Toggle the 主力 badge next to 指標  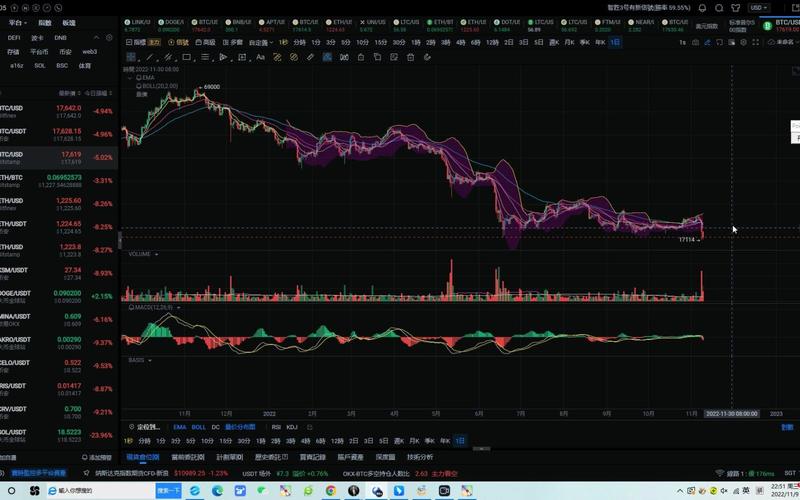click(154, 42)
